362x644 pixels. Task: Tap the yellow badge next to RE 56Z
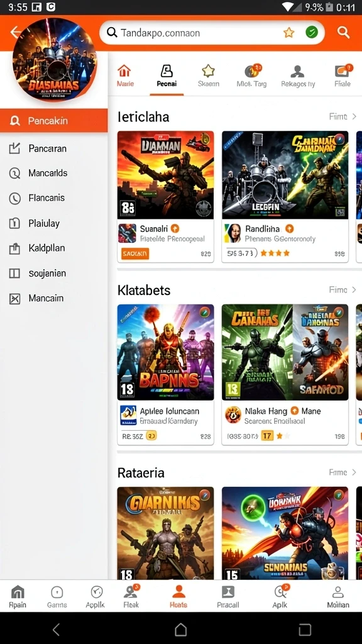[x=151, y=436]
